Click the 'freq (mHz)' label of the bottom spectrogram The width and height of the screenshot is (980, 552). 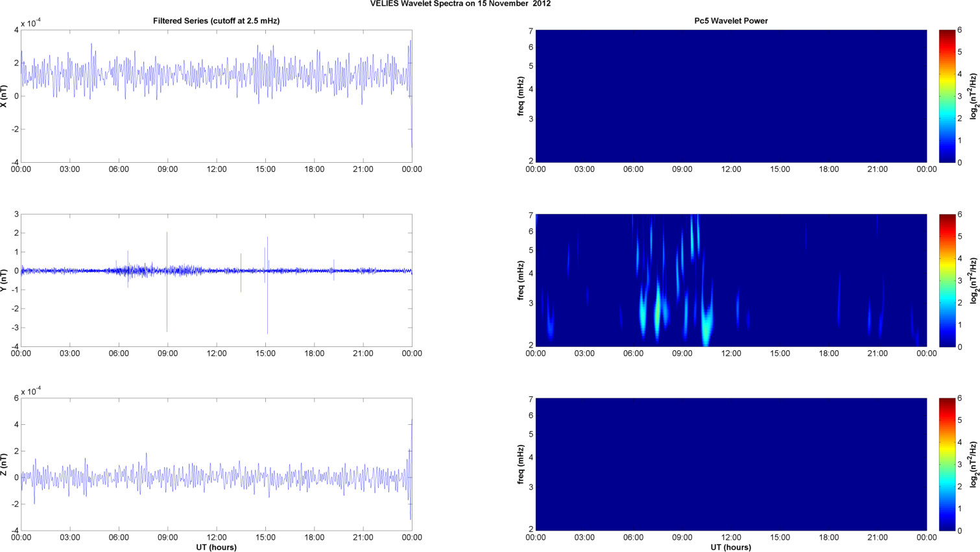coord(521,464)
